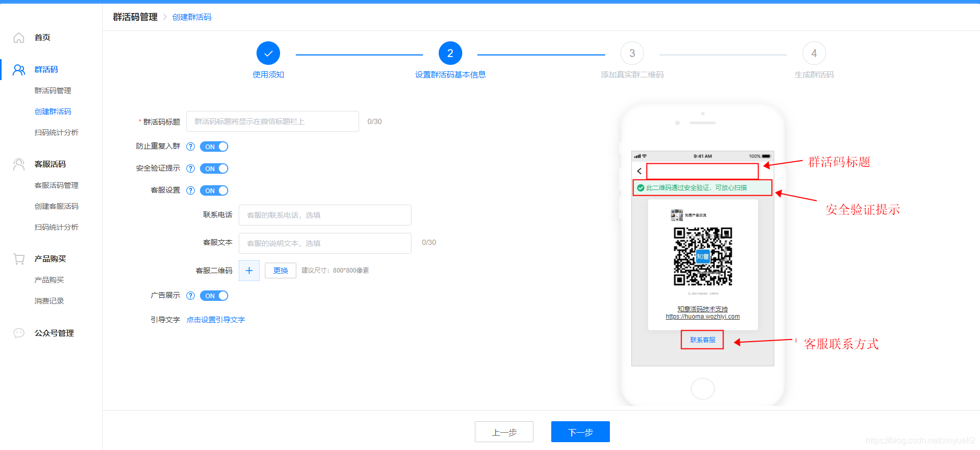Open 创建客服活码 submenu item
Viewport: 980px width, 450px height.
pyautogui.click(x=57, y=206)
